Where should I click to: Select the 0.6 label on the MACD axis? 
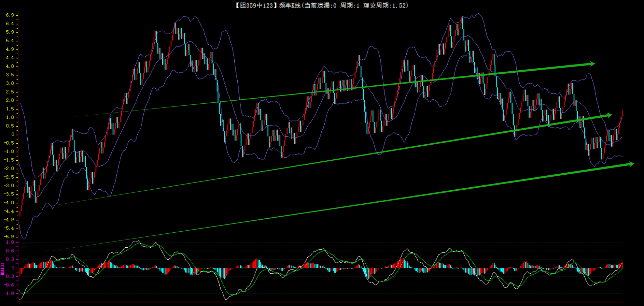10,251
